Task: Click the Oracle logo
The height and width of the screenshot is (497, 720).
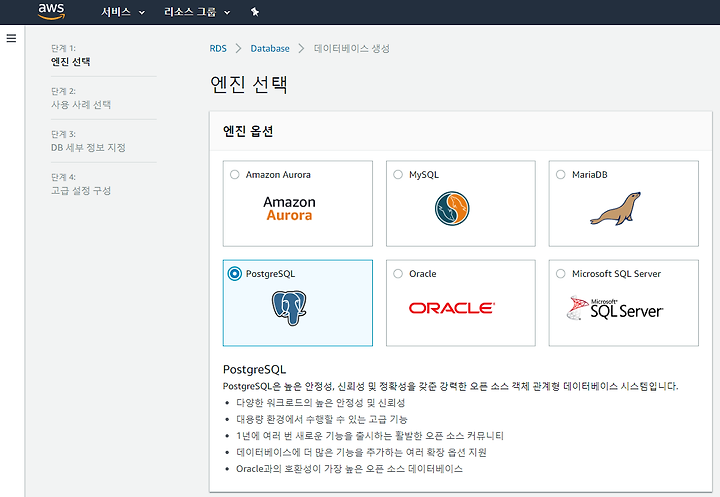Action: tap(452, 308)
